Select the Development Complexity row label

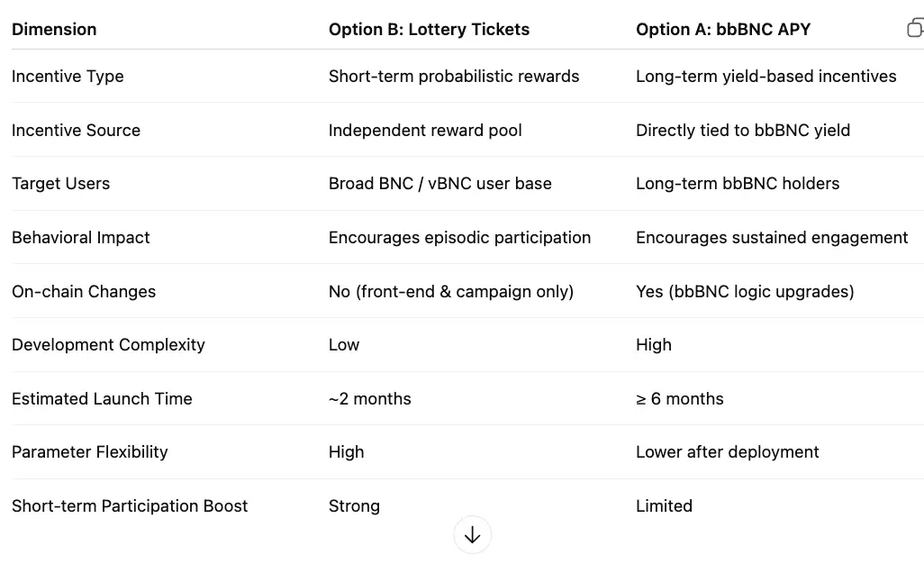click(108, 345)
